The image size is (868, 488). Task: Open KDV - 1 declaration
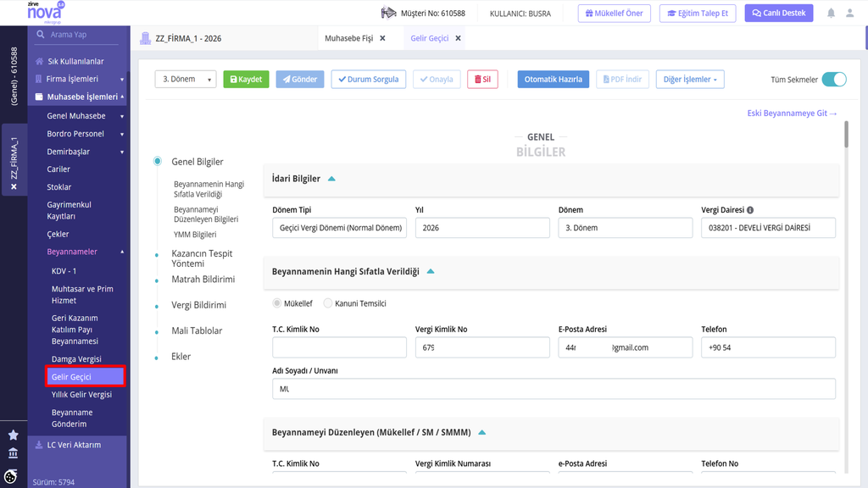(64, 271)
